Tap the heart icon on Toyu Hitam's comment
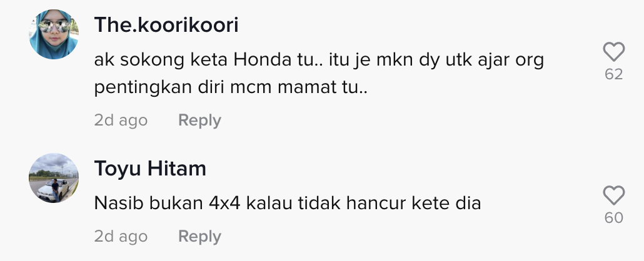Image resolution: width=644 pixels, height=261 pixels. [x=613, y=195]
